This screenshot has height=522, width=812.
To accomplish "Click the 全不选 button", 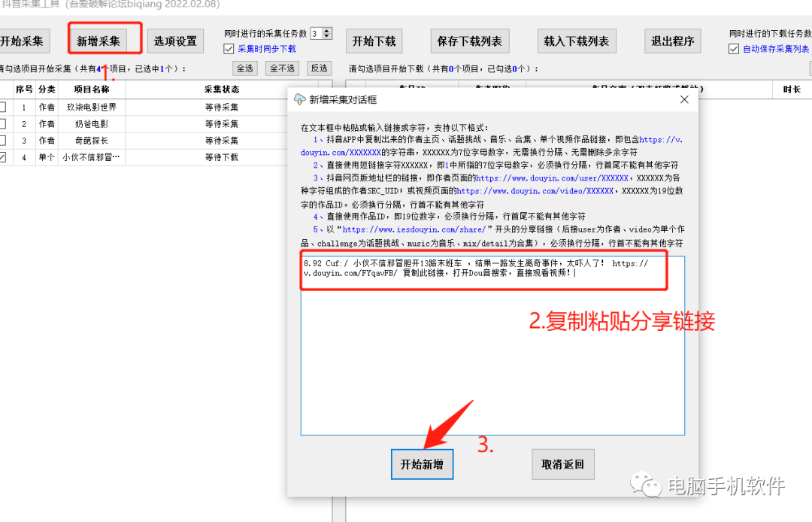I will tap(282, 68).
